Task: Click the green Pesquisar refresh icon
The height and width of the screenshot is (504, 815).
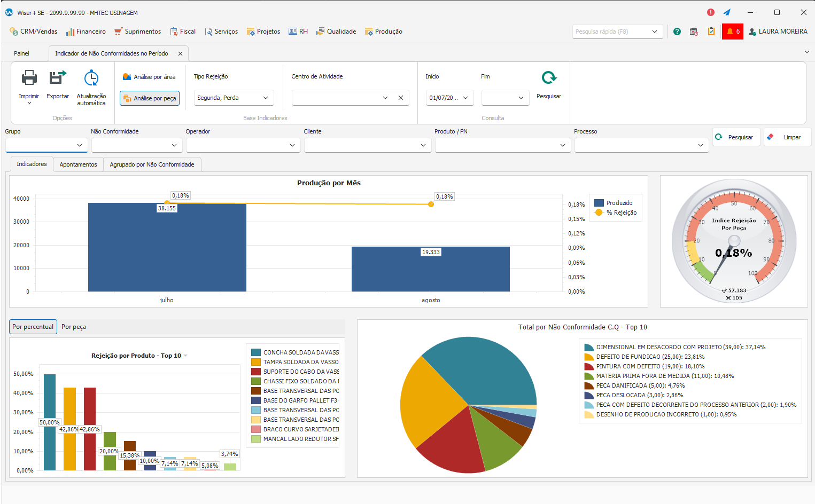Action: 549,78
